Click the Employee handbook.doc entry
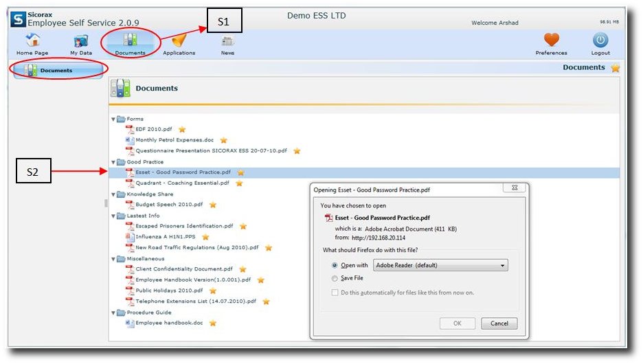643x364 pixels. 168,323
